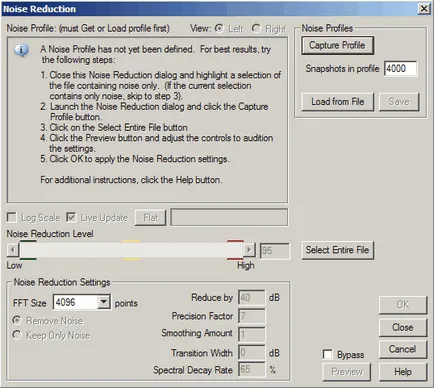
Task: Edit the Snapshots in profile field
Action: [x=400, y=69]
